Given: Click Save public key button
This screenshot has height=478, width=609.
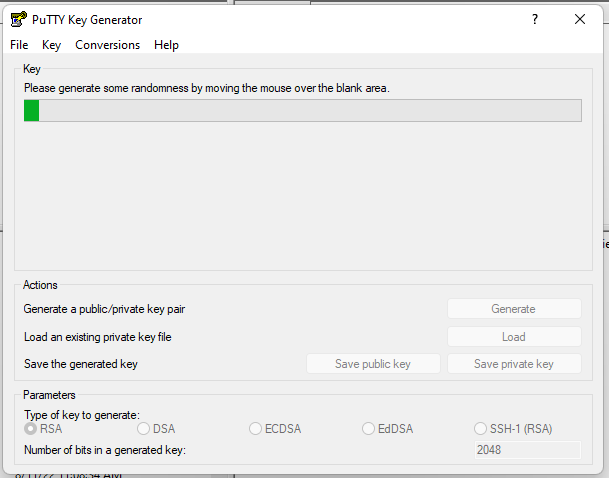Looking at the screenshot, I should (x=373, y=364).
